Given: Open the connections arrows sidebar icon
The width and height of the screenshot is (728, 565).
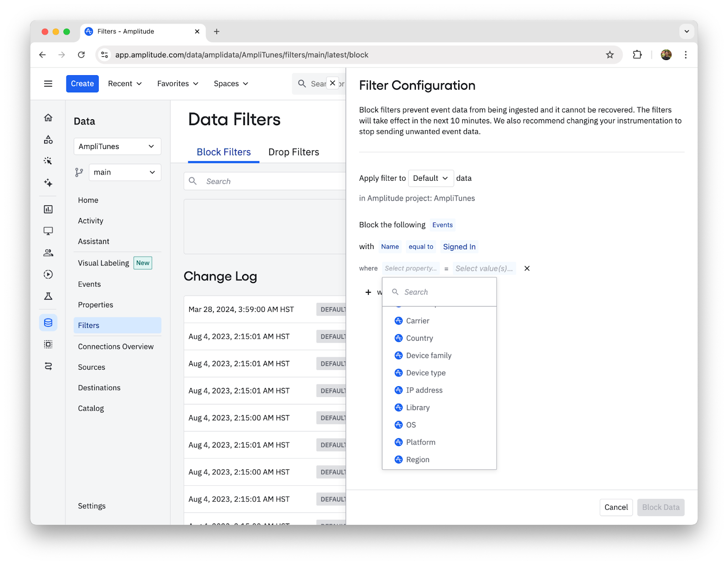Looking at the screenshot, I should (x=48, y=366).
